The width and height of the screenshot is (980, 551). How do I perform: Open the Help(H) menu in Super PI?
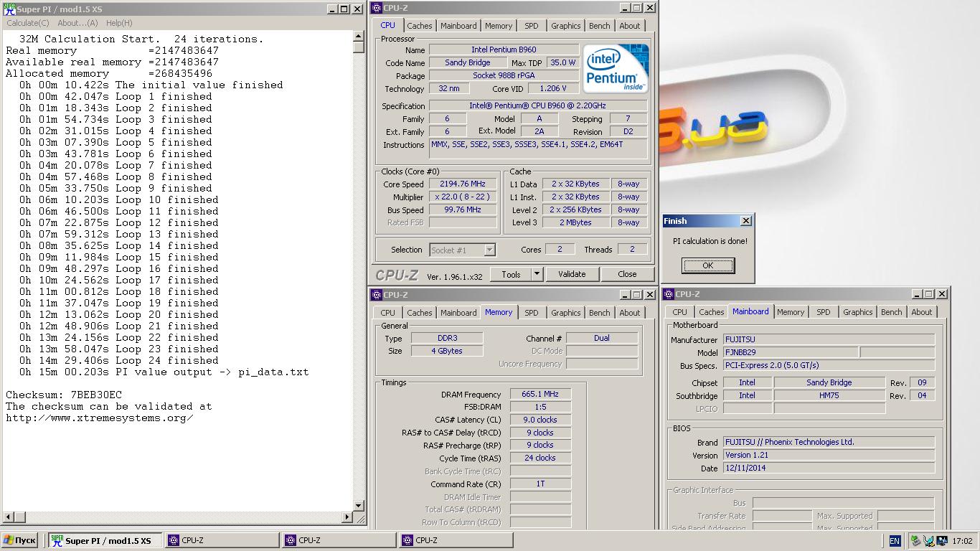[119, 23]
